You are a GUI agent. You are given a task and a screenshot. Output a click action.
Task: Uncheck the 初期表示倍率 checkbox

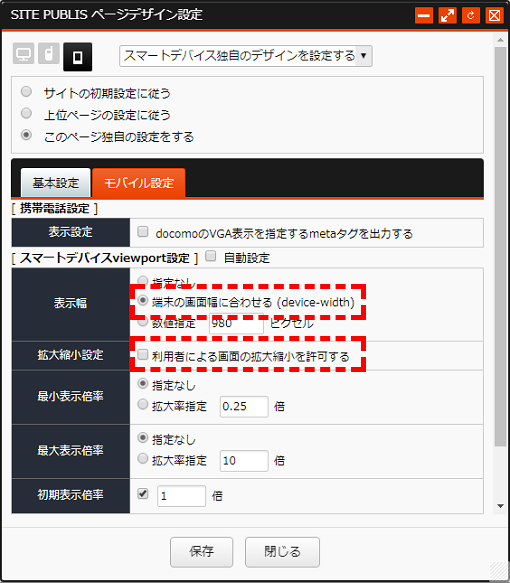[143, 494]
